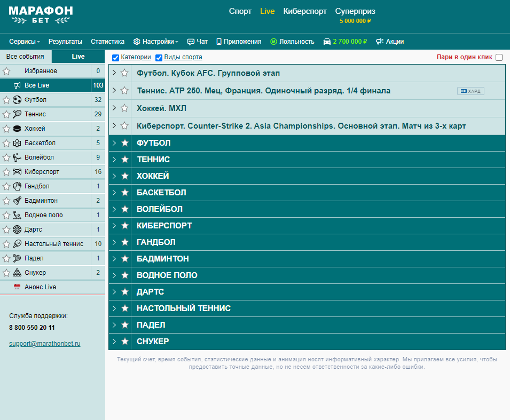Select Все Live in the sidebar
The width and height of the screenshot is (510, 420).
52,85
